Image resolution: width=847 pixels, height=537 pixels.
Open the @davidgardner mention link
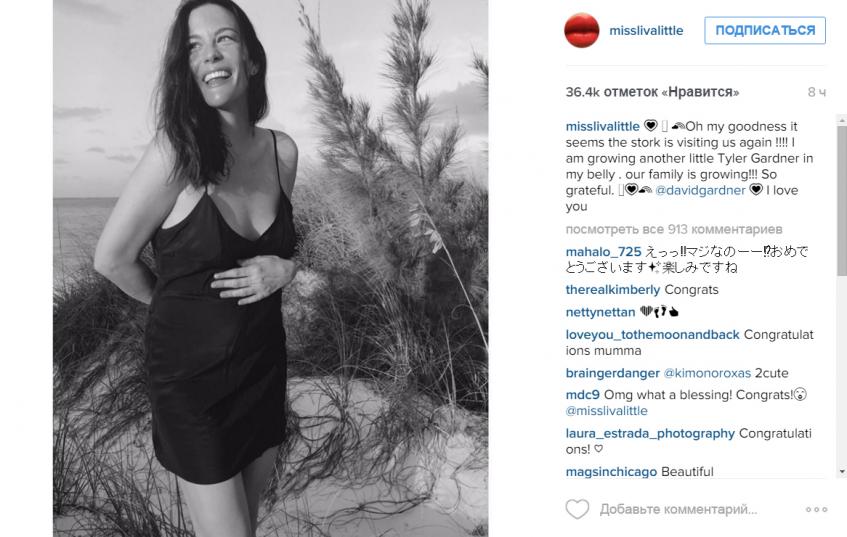[700, 190]
